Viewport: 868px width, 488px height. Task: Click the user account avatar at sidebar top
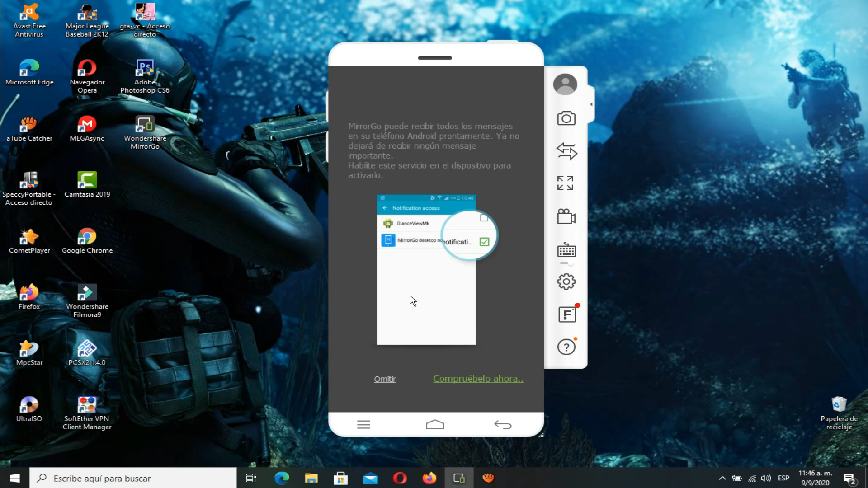pyautogui.click(x=565, y=84)
